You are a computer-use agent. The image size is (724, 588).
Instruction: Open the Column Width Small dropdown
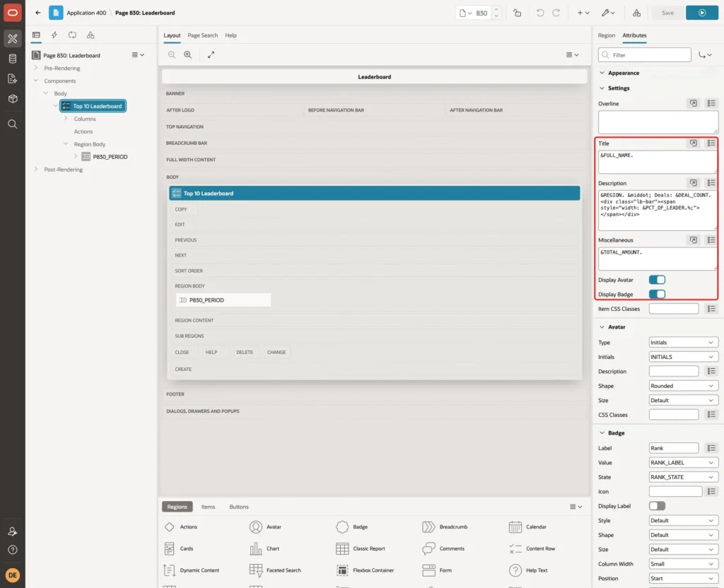[x=684, y=563]
